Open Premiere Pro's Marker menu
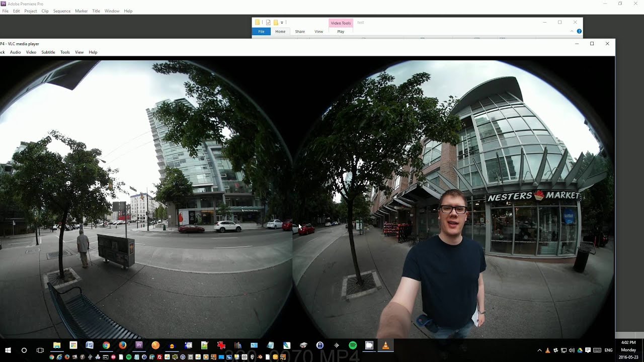644x362 pixels. [x=82, y=11]
